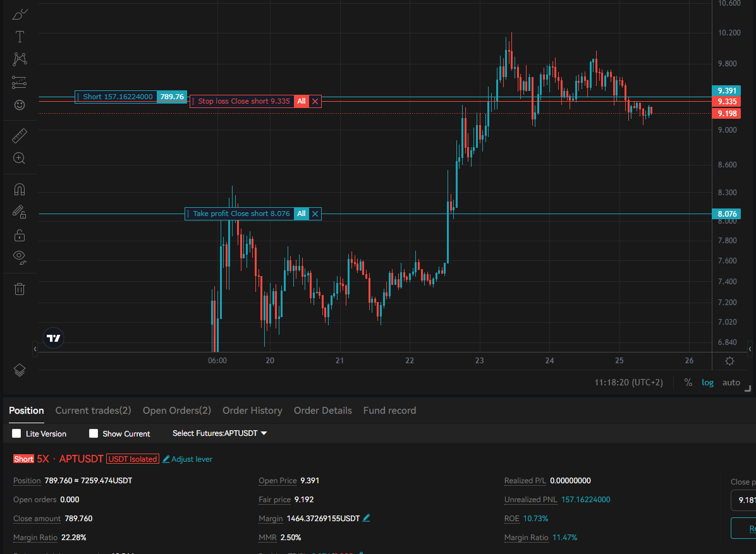Select Take profit Close short 8.076 label

(241, 214)
